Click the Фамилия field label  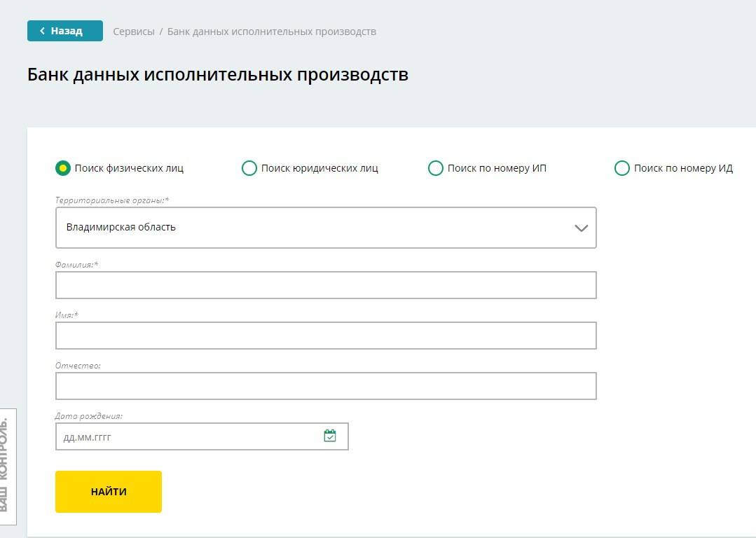(x=76, y=265)
